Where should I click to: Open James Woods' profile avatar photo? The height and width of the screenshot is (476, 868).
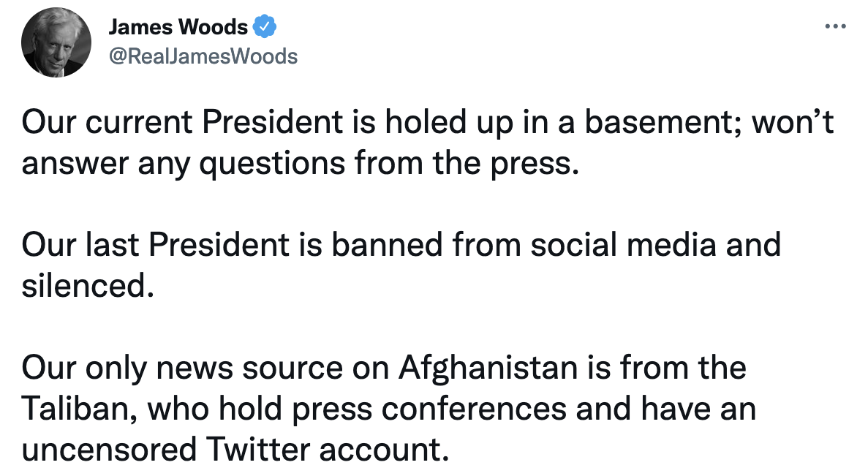pos(56,43)
